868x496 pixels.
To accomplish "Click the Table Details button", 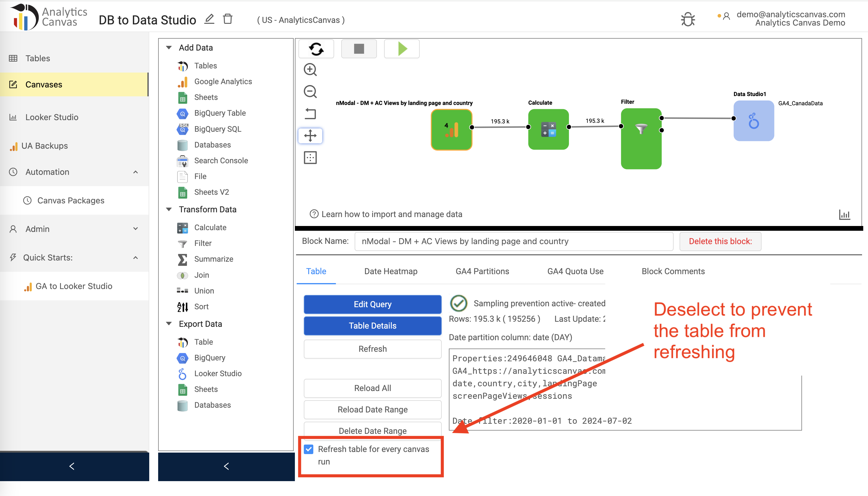I will pyautogui.click(x=372, y=326).
